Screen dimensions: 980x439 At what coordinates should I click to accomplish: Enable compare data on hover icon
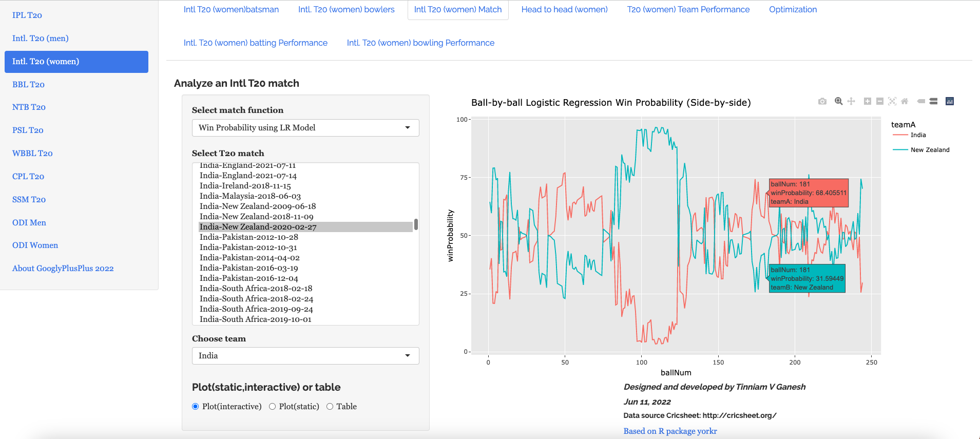(933, 102)
